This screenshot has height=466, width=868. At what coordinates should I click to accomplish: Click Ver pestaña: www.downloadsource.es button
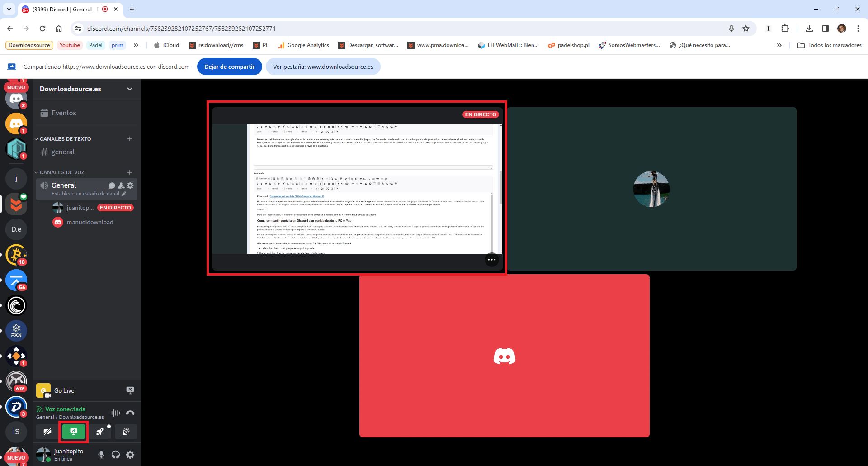click(323, 67)
